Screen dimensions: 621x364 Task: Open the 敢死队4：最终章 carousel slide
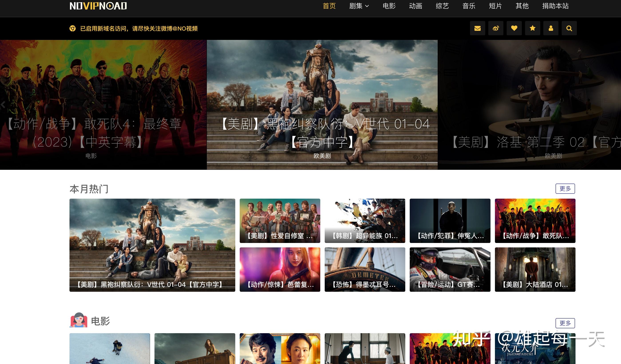tap(103, 105)
